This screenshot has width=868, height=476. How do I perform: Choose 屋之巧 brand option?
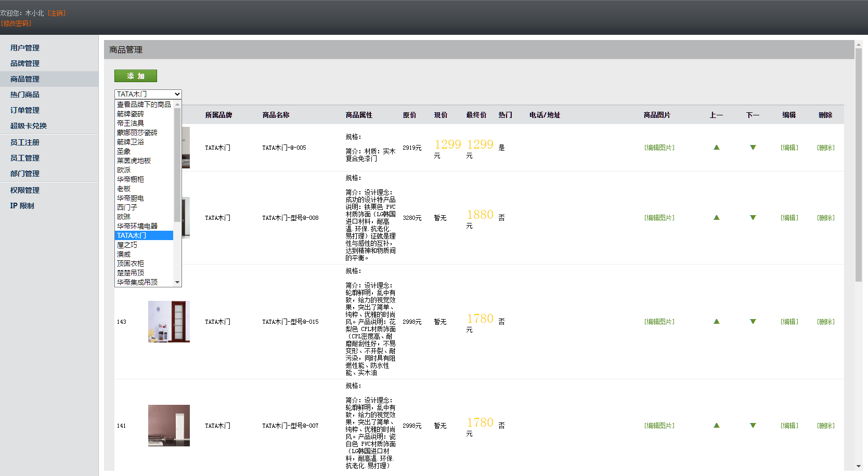[144, 245]
